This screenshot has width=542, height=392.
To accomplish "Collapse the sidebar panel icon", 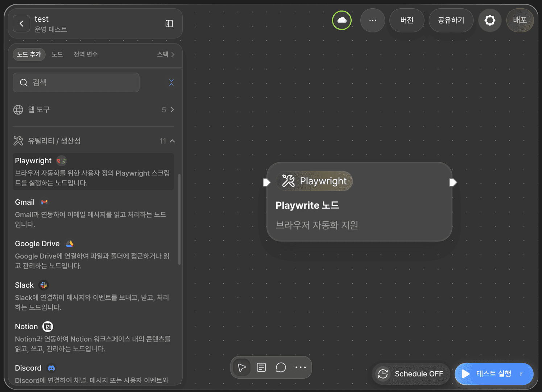I will coord(169,24).
